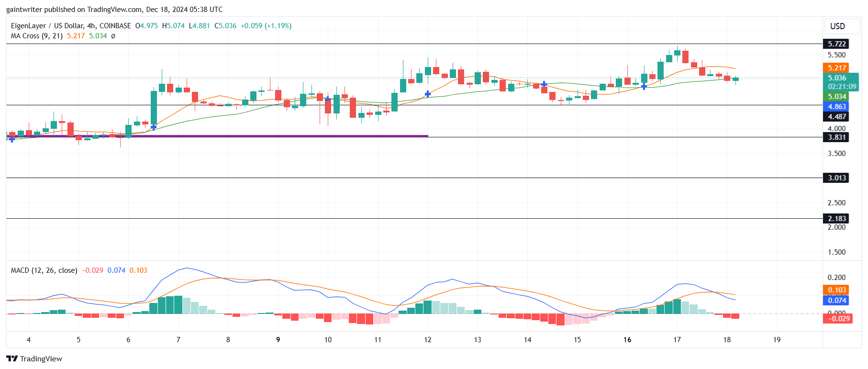Click the 5.500 price scale tick
The image size is (868, 369).
pyautogui.click(x=837, y=55)
